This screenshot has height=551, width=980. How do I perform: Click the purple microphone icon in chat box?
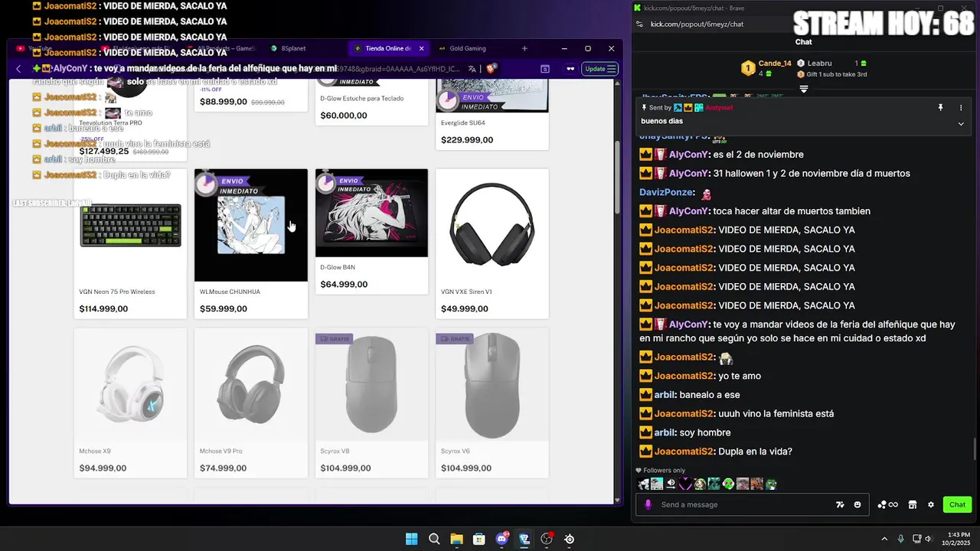coord(648,504)
